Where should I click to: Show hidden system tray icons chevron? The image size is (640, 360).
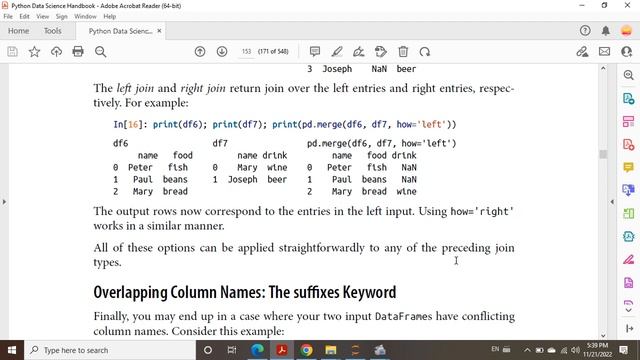527,350
